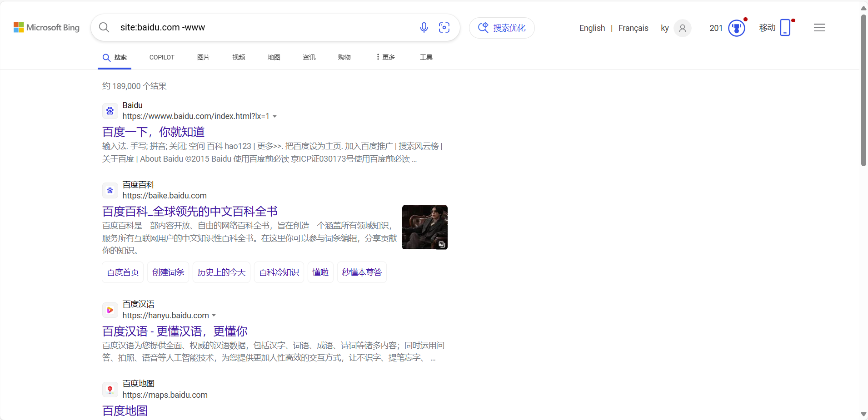Image resolution: width=868 pixels, height=420 pixels.
Task: Switch language to Français
Action: click(x=633, y=28)
